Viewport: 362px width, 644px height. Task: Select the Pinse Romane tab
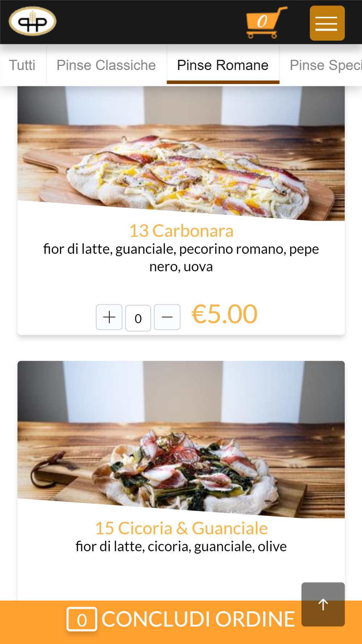(223, 65)
